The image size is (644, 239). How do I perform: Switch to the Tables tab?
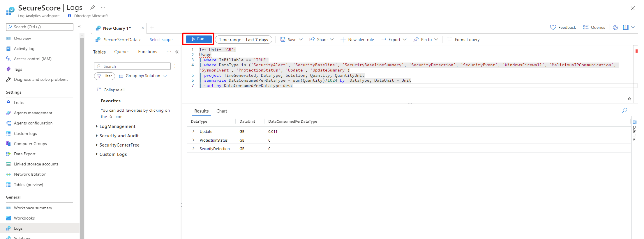click(99, 52)
